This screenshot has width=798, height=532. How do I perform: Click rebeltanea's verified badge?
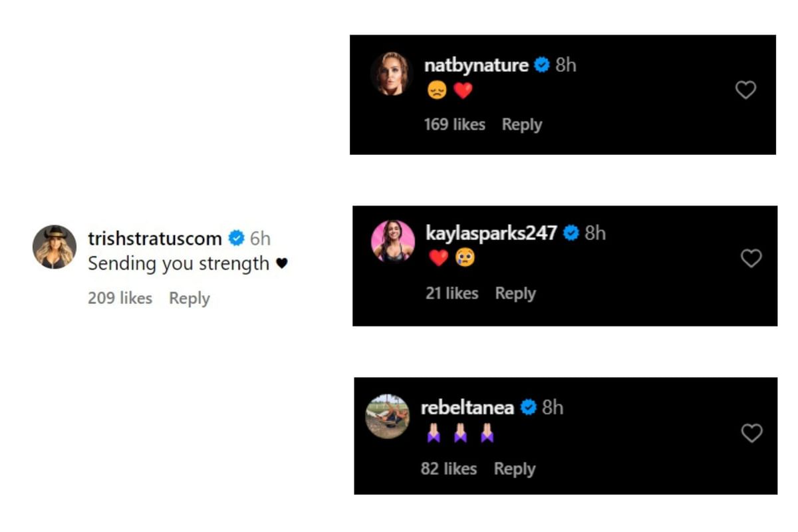(529, 407)
